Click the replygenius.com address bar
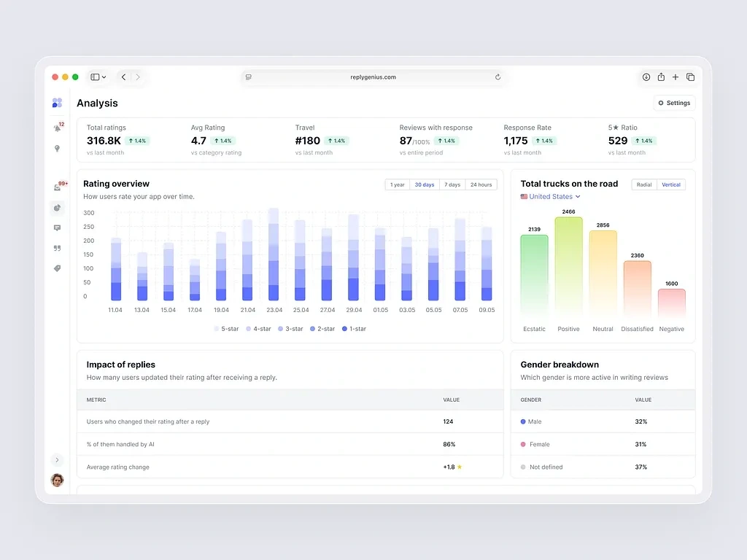 pos(373,77)
